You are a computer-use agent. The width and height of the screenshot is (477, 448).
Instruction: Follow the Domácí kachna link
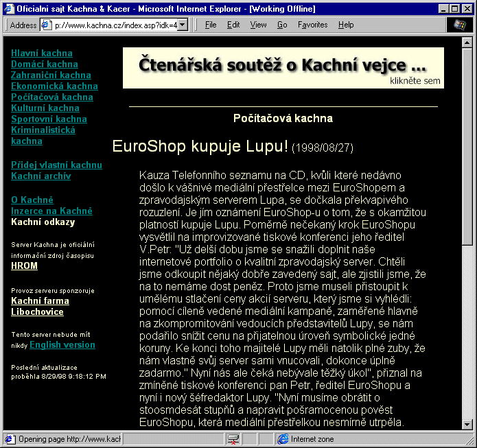coord(45,64)
